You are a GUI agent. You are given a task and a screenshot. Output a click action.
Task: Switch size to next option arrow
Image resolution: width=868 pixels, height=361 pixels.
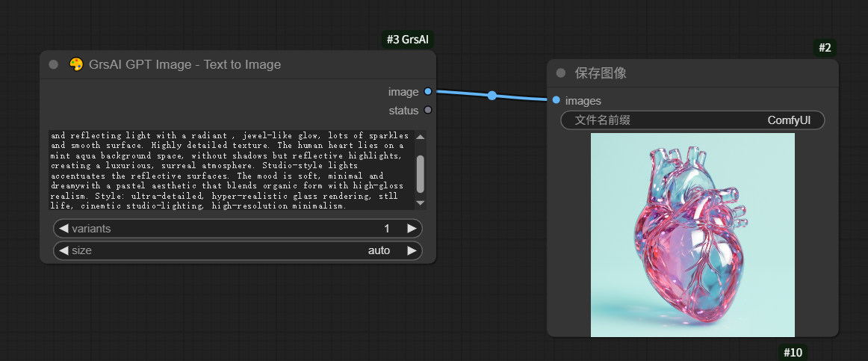411,250
